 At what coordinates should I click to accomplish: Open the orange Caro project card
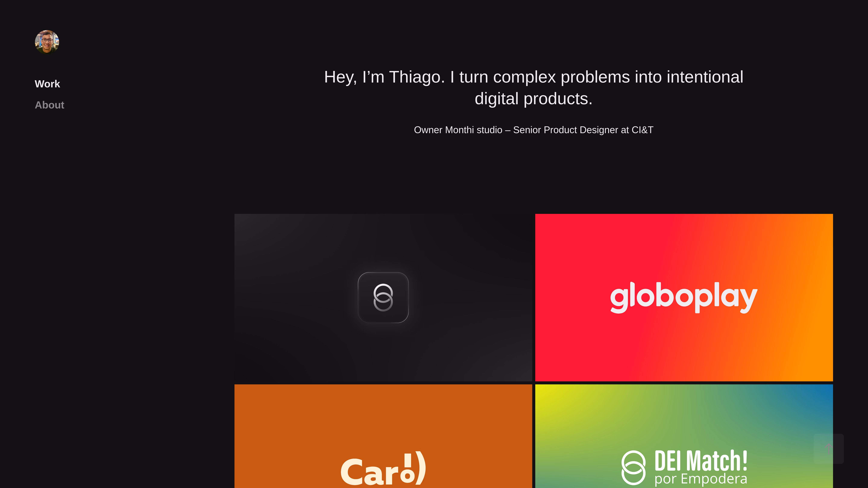tap(383, 436)
